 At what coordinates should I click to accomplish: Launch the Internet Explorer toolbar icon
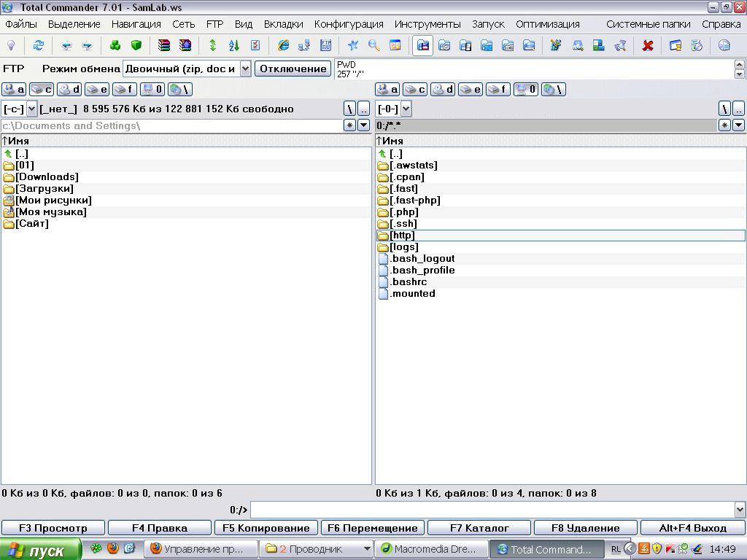coord(283,45)
